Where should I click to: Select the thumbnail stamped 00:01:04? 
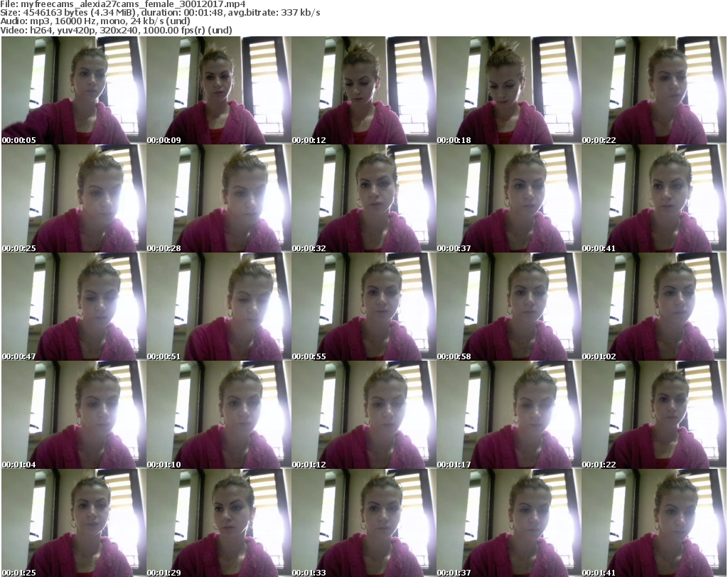(x=73, y=415)
